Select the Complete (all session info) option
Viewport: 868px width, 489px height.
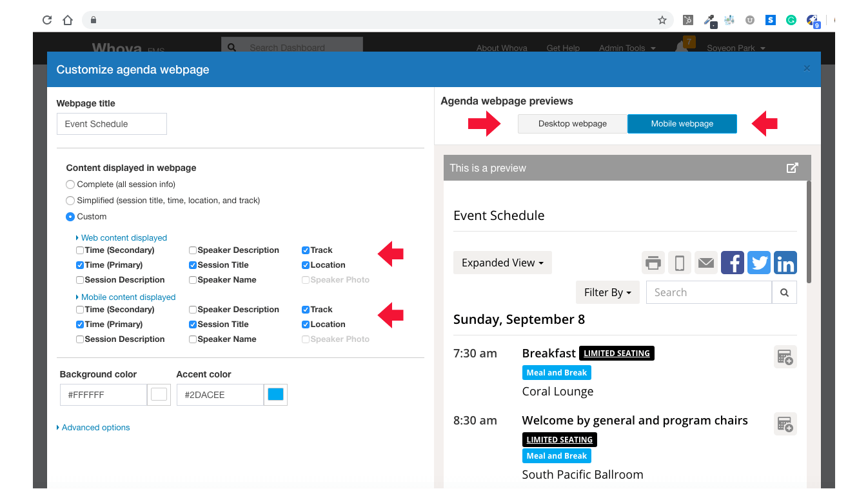70,185
